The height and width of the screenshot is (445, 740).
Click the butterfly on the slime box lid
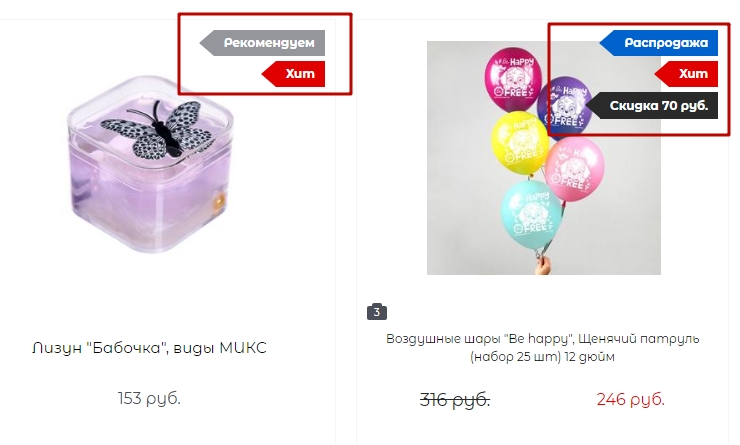click(157, 129)
